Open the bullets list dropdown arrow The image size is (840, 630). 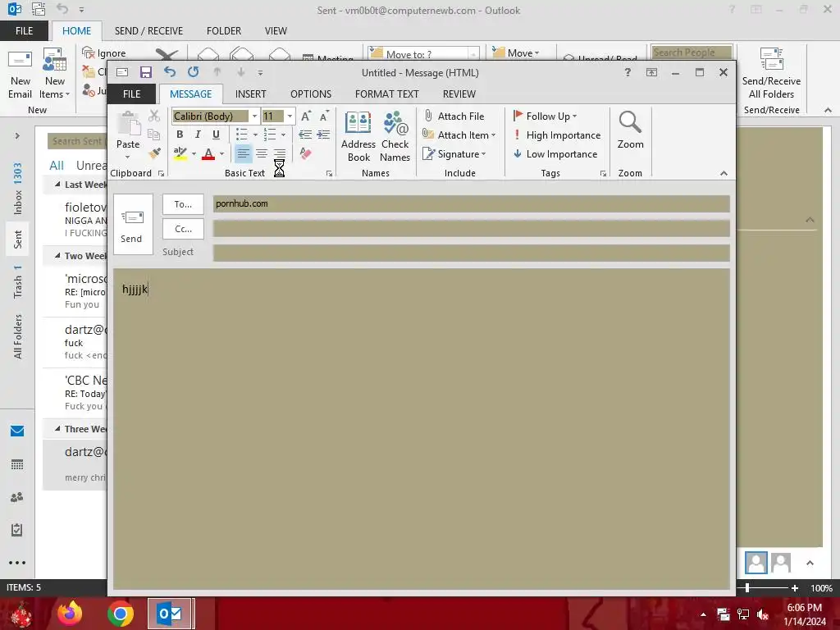256,135
